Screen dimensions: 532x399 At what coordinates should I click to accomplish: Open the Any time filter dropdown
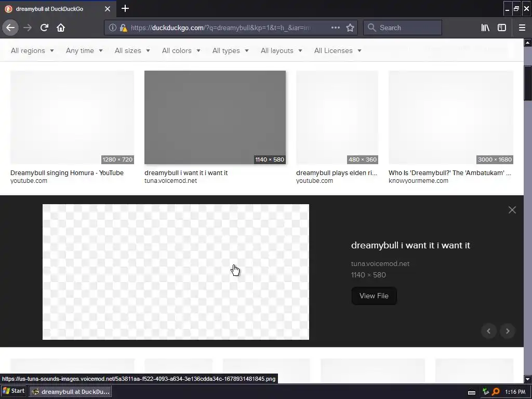(84, 50)
